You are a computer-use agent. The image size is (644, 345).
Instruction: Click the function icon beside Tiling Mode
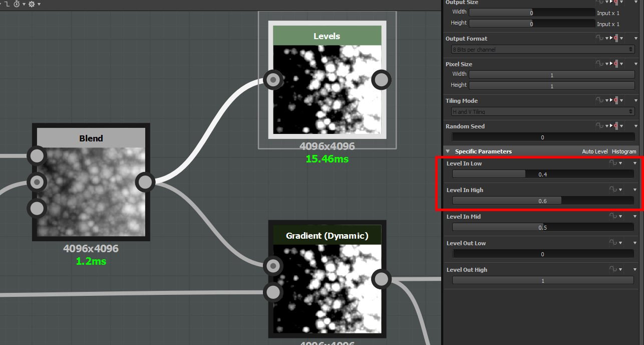[599, 100]
